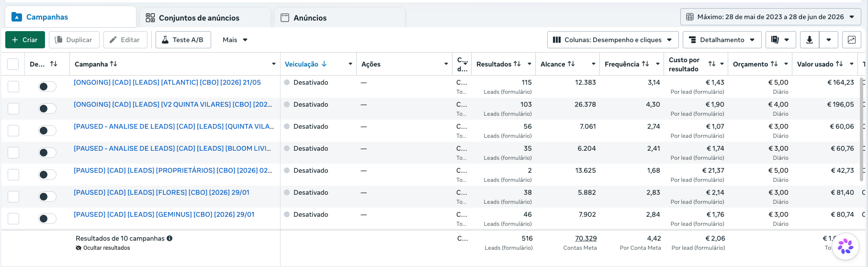Open the charts view icon button

coord(852,40)
